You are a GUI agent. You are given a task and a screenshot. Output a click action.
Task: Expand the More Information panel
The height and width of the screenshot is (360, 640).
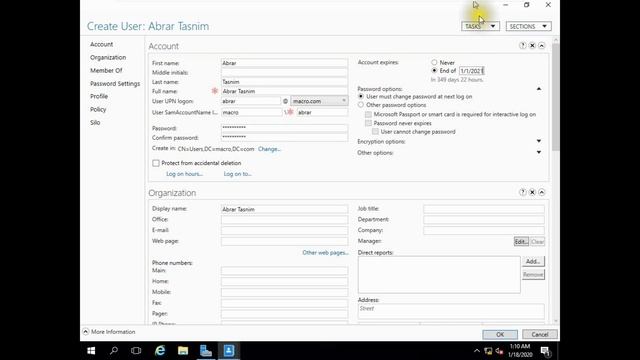(x=86, y=332)
